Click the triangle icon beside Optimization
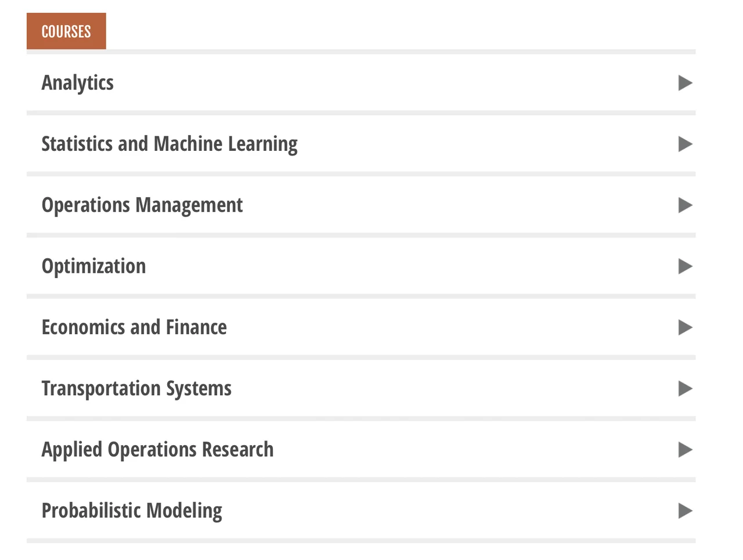This screenshot has width=743, height=560. pyautogui.click(x=685, y=266)
